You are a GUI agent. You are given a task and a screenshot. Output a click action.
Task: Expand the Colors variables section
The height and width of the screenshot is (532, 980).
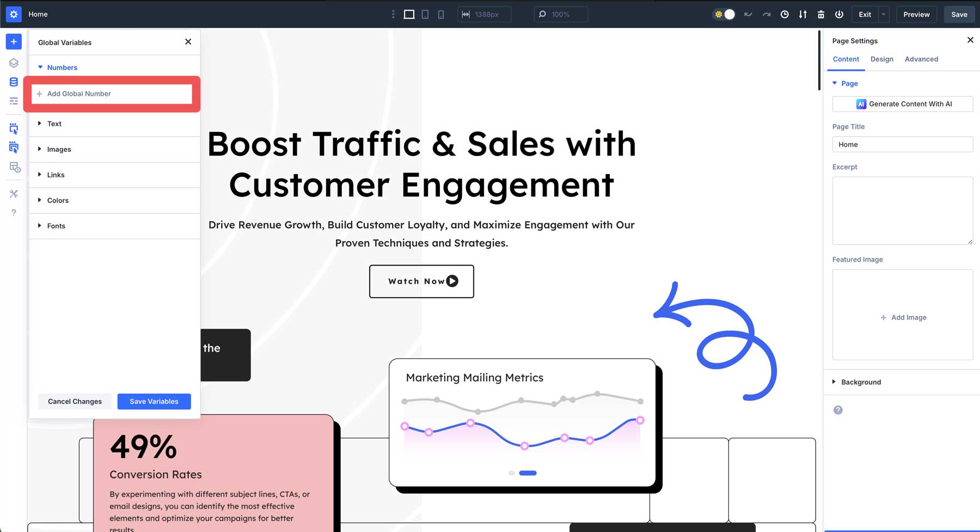pyautogui.click(x=58, y=200)
